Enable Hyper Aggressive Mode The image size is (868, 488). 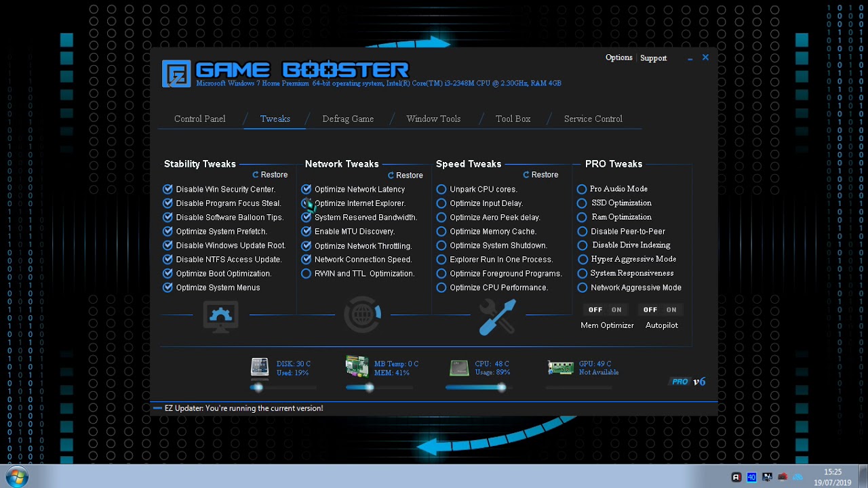tap(582, 260)
